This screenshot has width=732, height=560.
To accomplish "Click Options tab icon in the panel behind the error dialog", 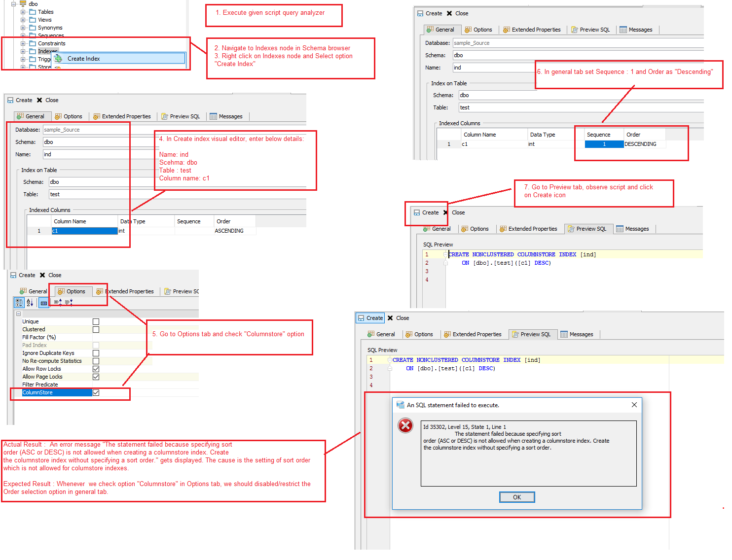I will (x=409, y=334).
